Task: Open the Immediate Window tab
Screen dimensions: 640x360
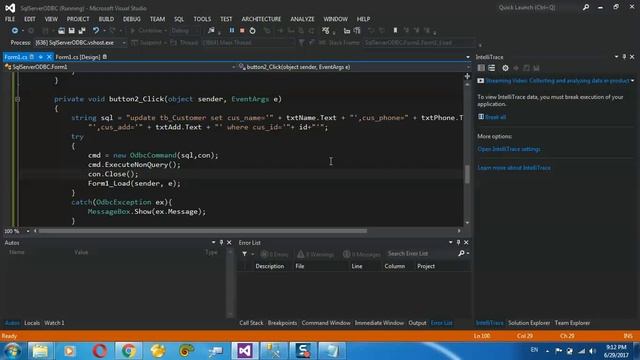Action: 379,323
